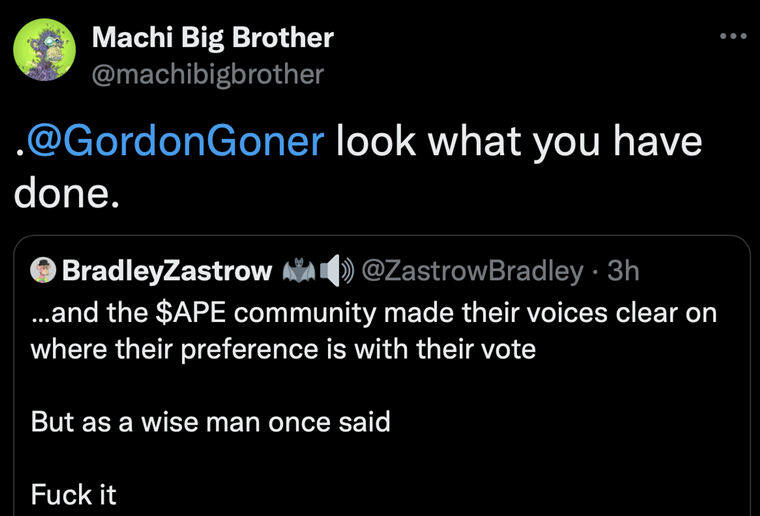Image resolution: width=760 pixels, height=516 pixels.
Task: Click the bat emoji beside BradleyZastrow
Action: point(299,270)
